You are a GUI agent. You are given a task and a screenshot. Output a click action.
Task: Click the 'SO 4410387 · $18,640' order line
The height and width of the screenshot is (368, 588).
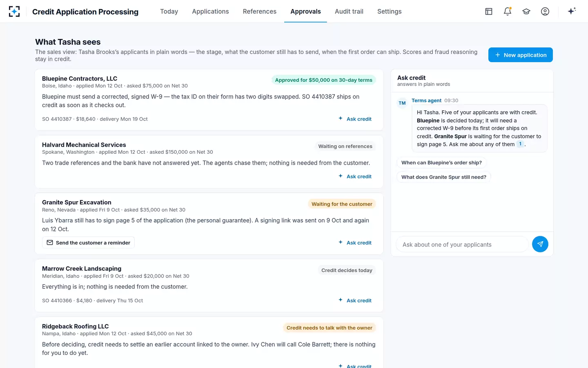pos(95,119)
